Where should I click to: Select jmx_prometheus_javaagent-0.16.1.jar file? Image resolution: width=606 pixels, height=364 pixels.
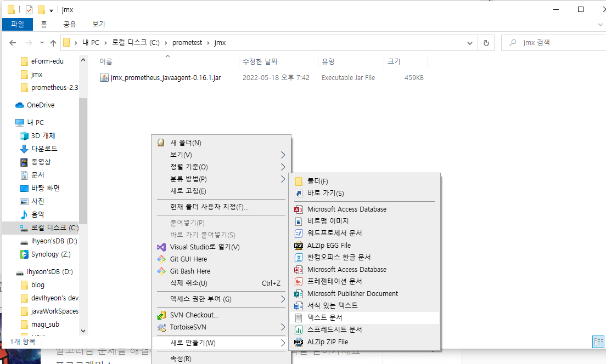166,78
